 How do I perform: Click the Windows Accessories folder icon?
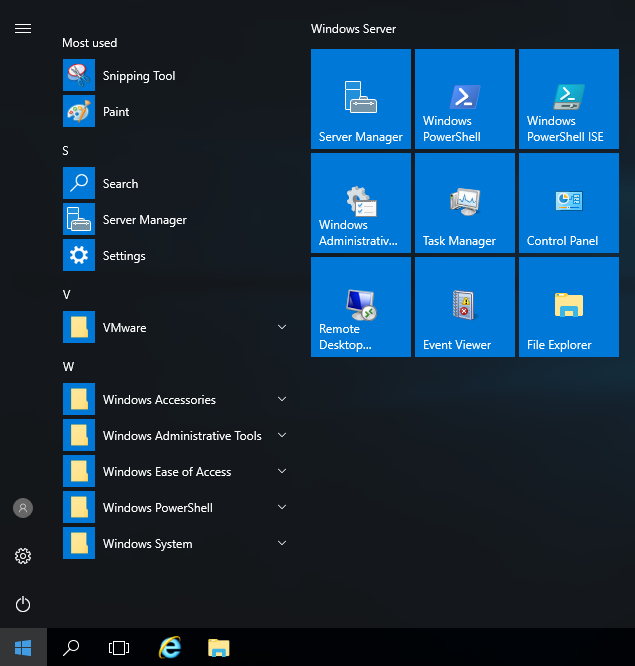coord(79,399)
